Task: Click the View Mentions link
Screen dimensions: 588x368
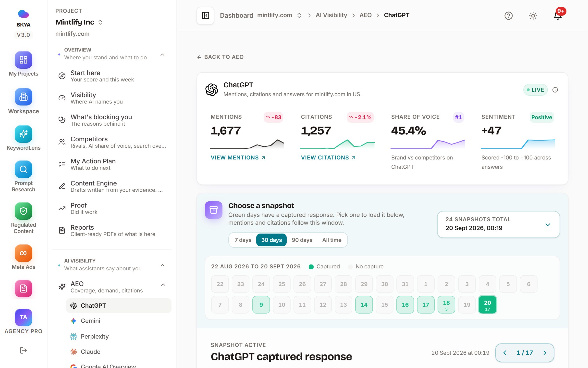Action: point(238,158)
